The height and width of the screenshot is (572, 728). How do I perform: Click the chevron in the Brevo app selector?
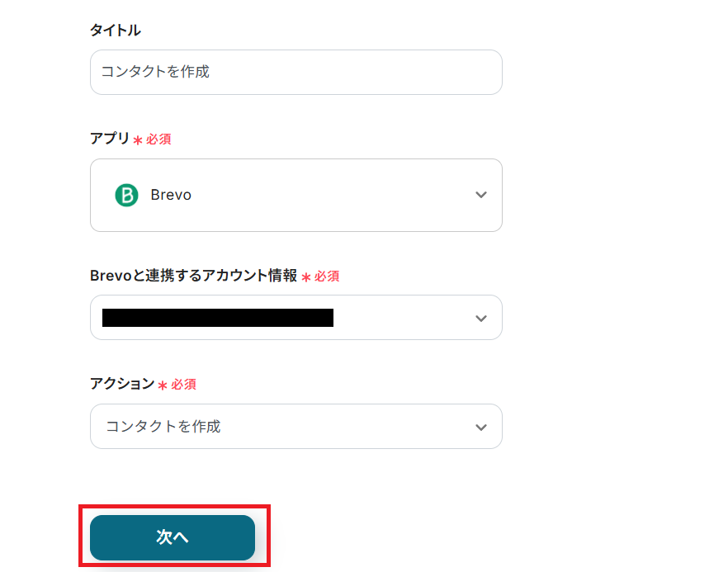coord(481,195)
